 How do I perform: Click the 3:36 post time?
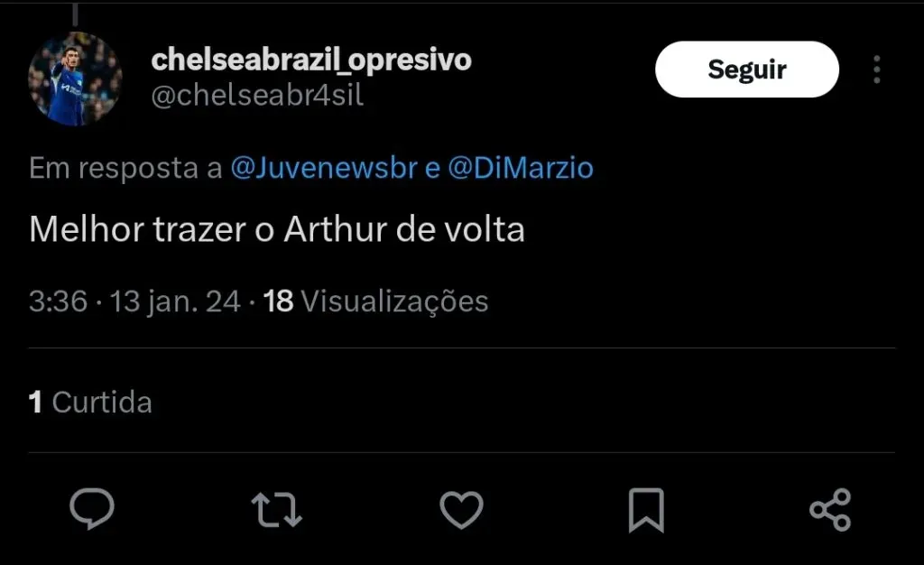click(x=58, y=301)
